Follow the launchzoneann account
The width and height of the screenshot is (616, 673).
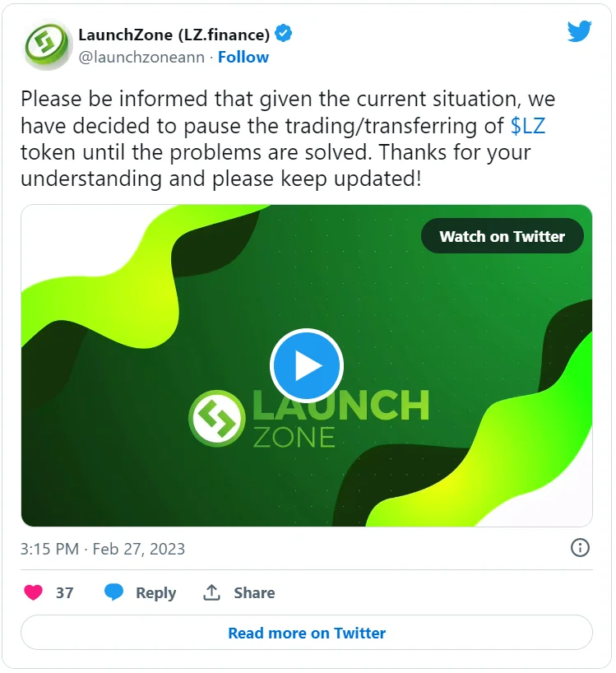243,57
